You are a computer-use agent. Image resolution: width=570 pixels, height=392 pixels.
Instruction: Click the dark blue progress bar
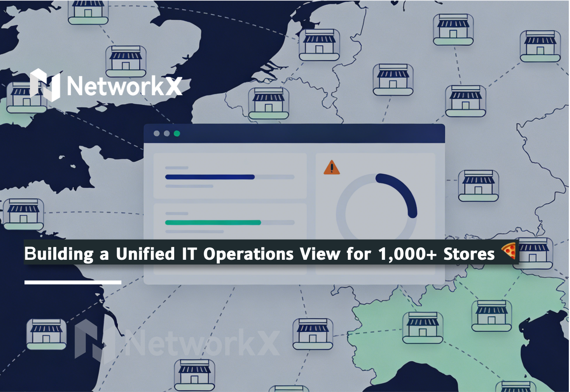click(210, 177)
